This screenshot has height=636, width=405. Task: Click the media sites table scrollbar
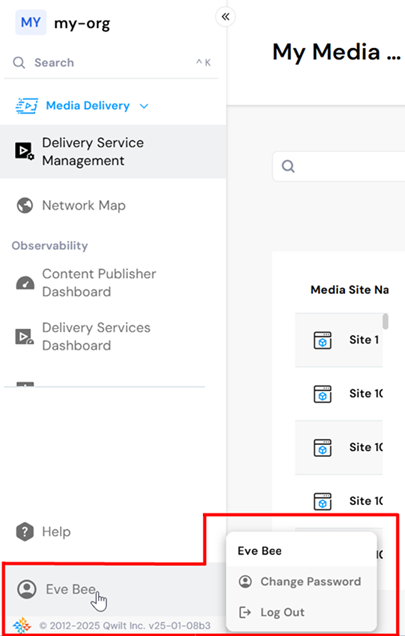point(386,321)
